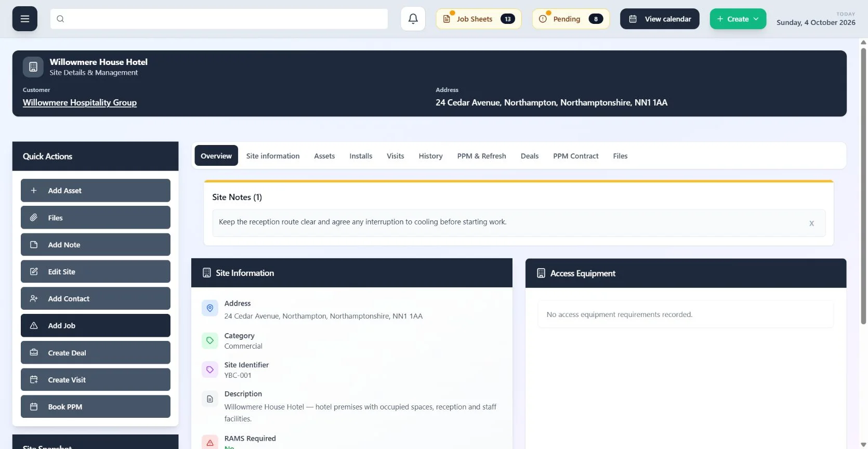This screenshot has width=868, height=449.
Task: Open the Visits tab
Action: tap(396, 156)
